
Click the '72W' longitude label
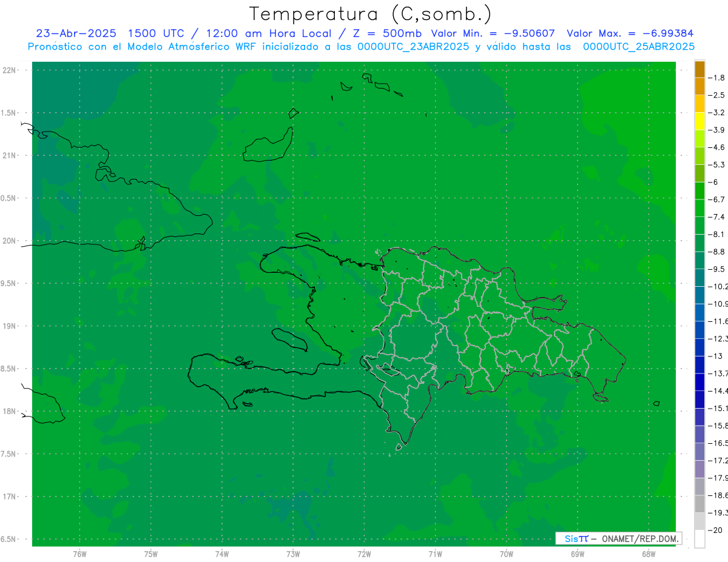coord(364,554)
